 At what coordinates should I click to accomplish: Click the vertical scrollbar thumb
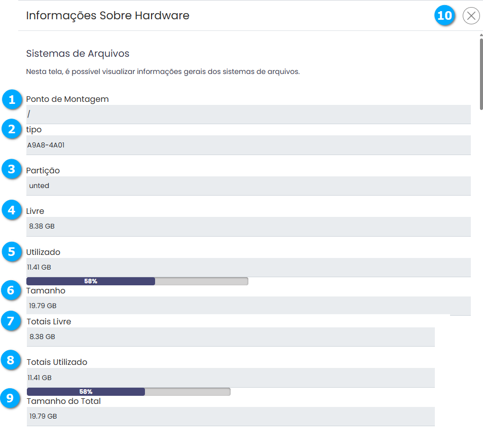[x=481, y=73]
